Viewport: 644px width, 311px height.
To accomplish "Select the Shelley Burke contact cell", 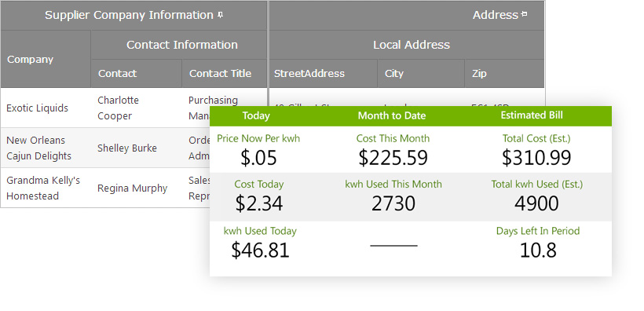I will tap(136, 148).
